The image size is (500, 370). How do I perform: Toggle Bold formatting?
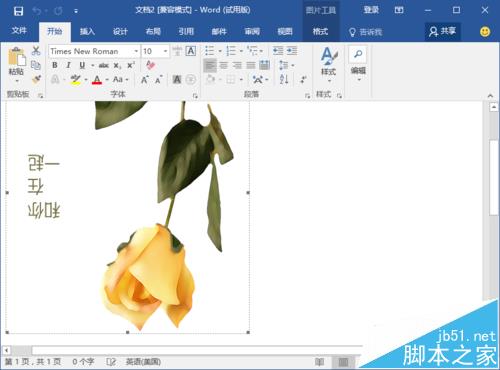pyautogui.click(x=55, y=65)
